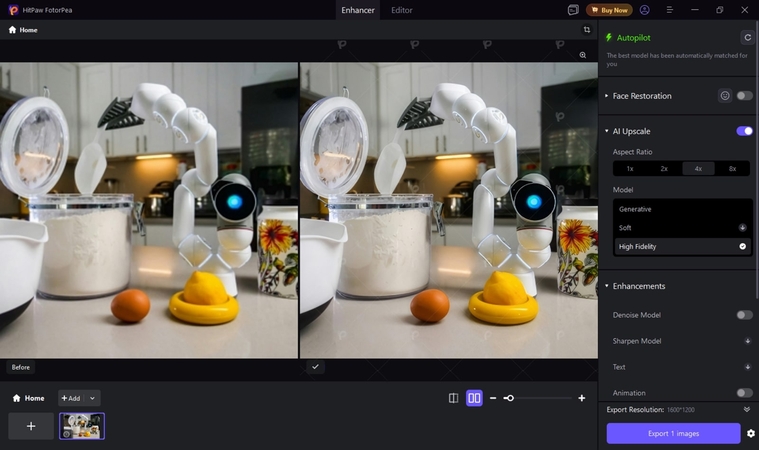Expand export resolution options chevron

click(746, 409)
